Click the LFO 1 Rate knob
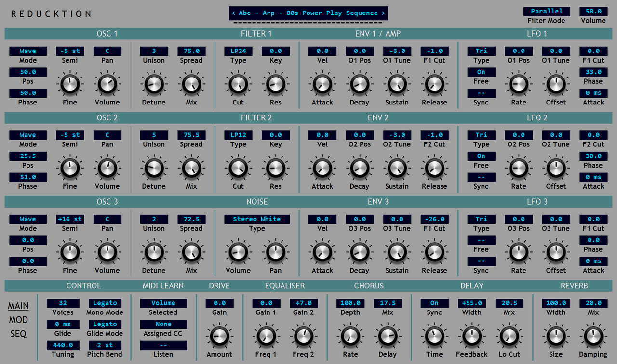 (x=519, y=84)
